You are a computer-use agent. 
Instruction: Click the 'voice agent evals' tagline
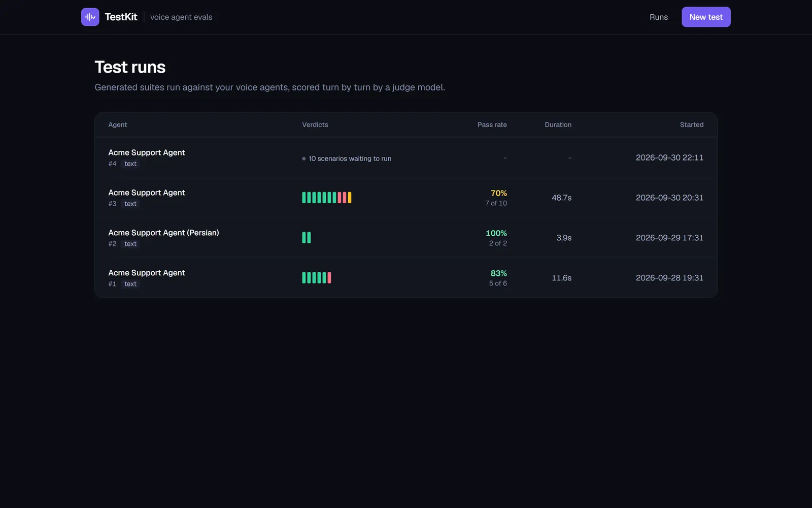tap(181, 17)
